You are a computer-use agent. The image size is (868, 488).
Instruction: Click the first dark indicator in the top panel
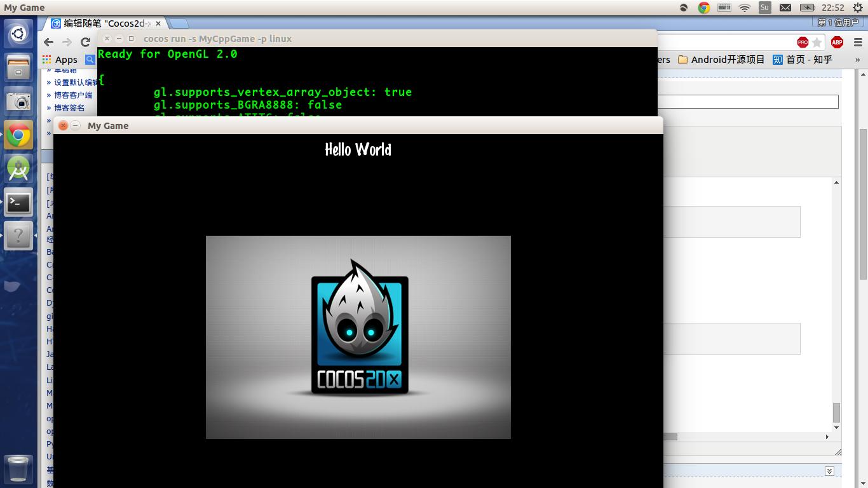pyautogui.click(x=684, y=8)
